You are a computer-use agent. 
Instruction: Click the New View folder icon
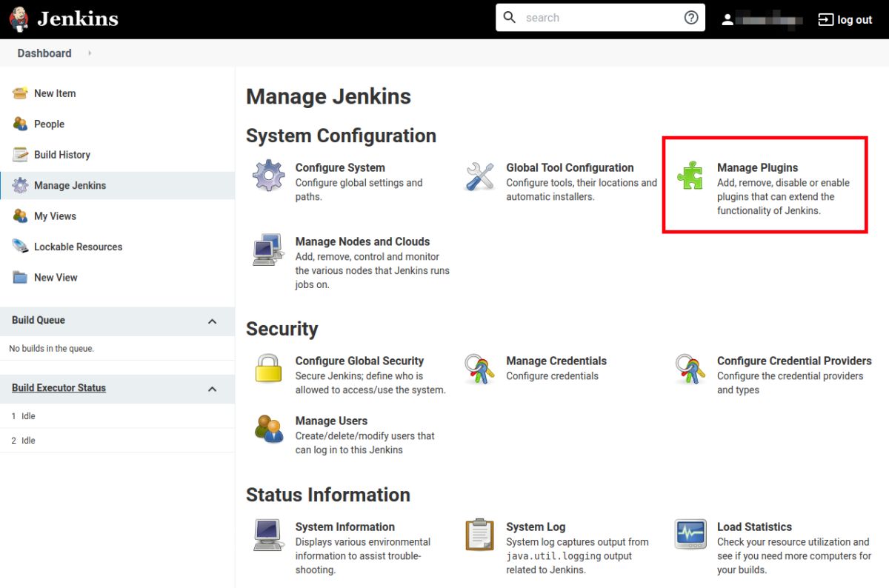click(x=21, y=278)
